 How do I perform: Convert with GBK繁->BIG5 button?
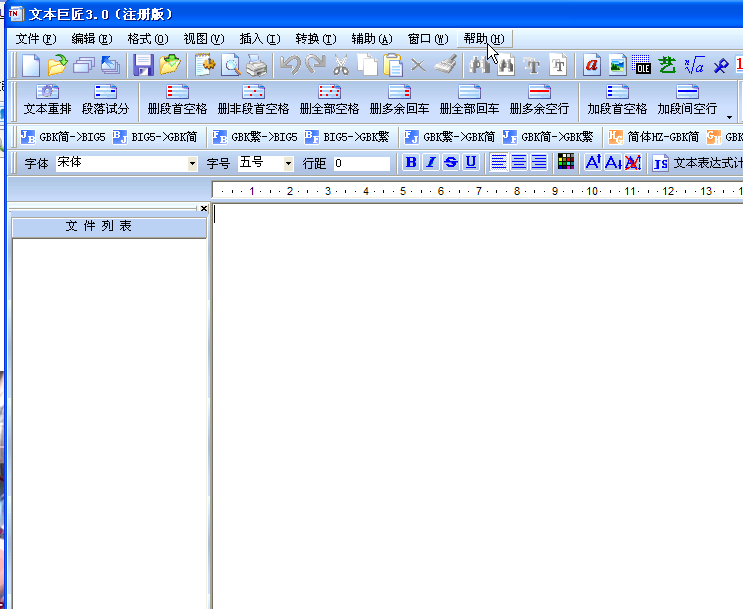click(255, 137)
